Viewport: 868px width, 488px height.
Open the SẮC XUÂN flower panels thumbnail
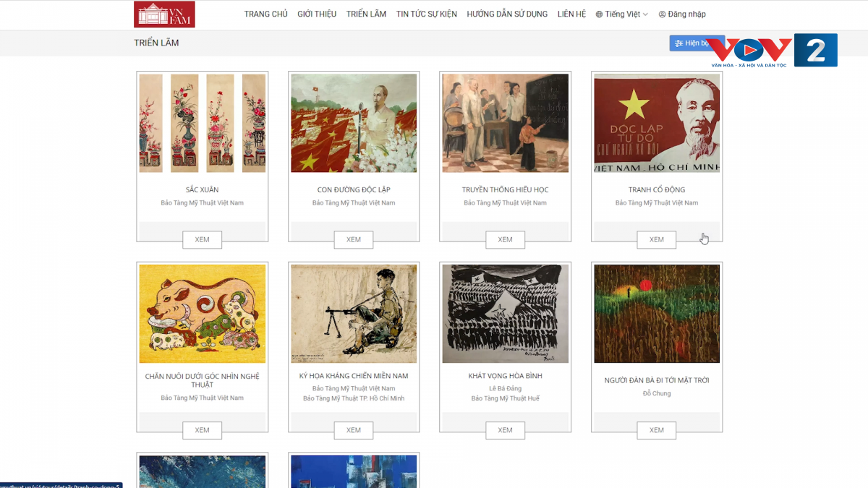[x=203, y=123]
